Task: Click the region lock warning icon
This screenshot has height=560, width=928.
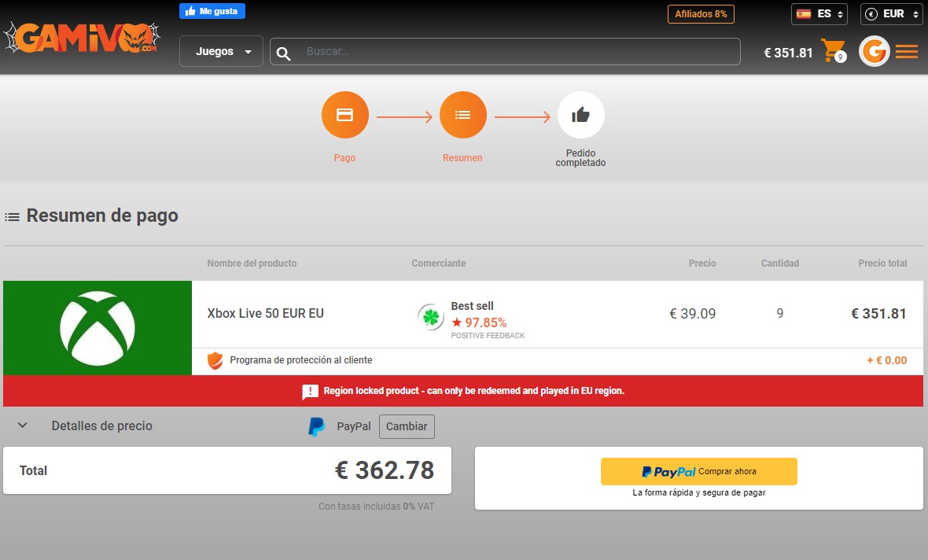Action: pyautogui.click(x=310, y=391)
